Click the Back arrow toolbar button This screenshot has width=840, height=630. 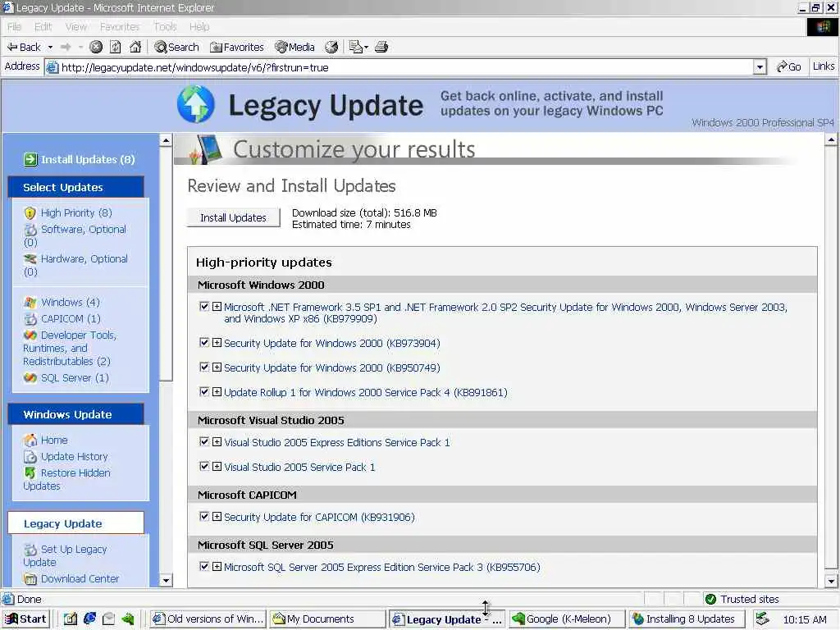pos(24,47)
